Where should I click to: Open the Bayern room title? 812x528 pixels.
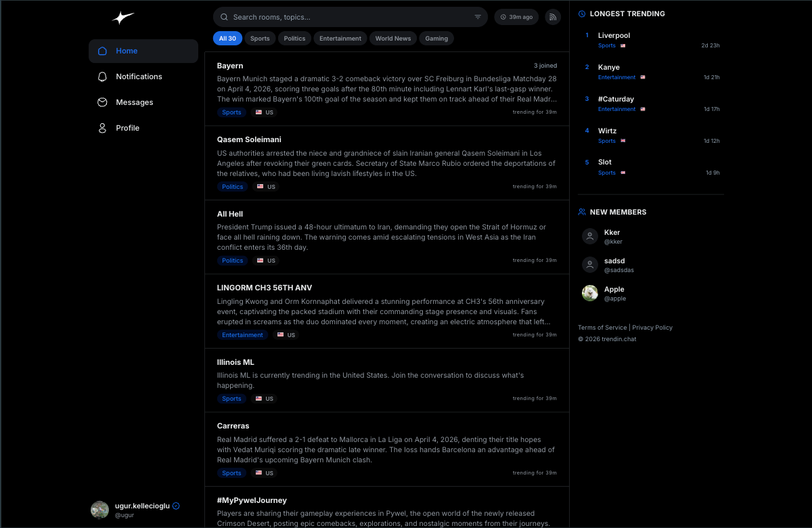click(230, 66)
